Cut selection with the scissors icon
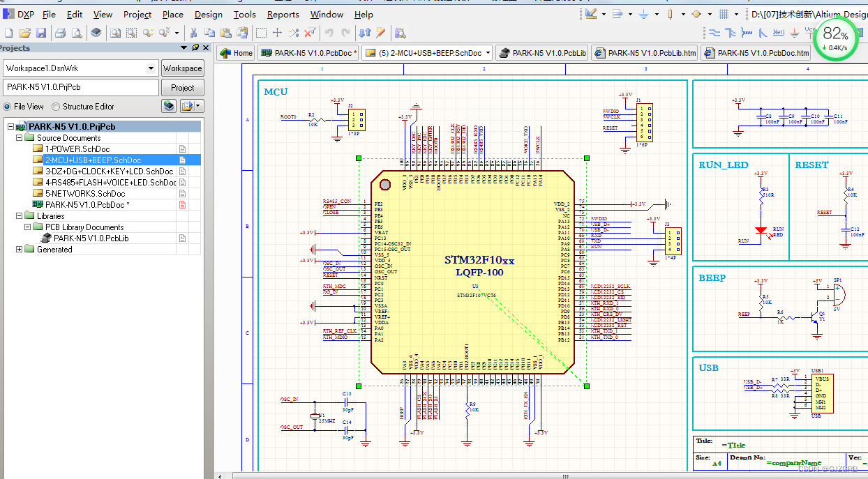The height and width of the screenshot is (479, 868). [x=193, y=33]
